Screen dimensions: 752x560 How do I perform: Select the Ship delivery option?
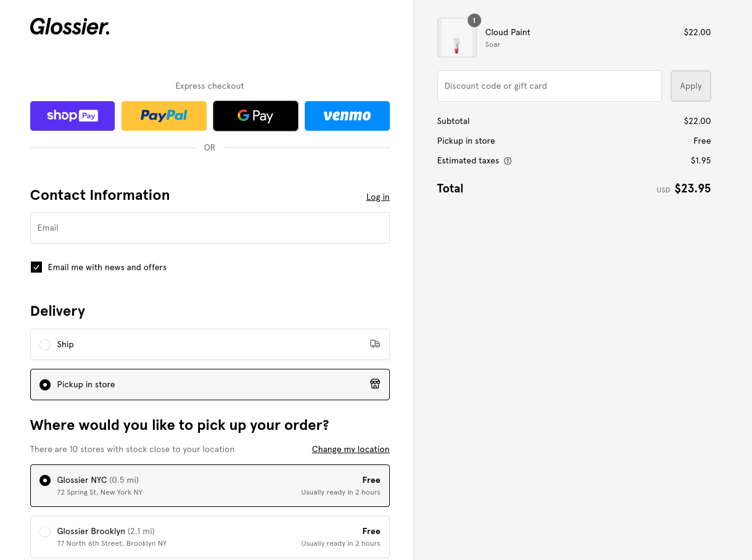[45, 345]
